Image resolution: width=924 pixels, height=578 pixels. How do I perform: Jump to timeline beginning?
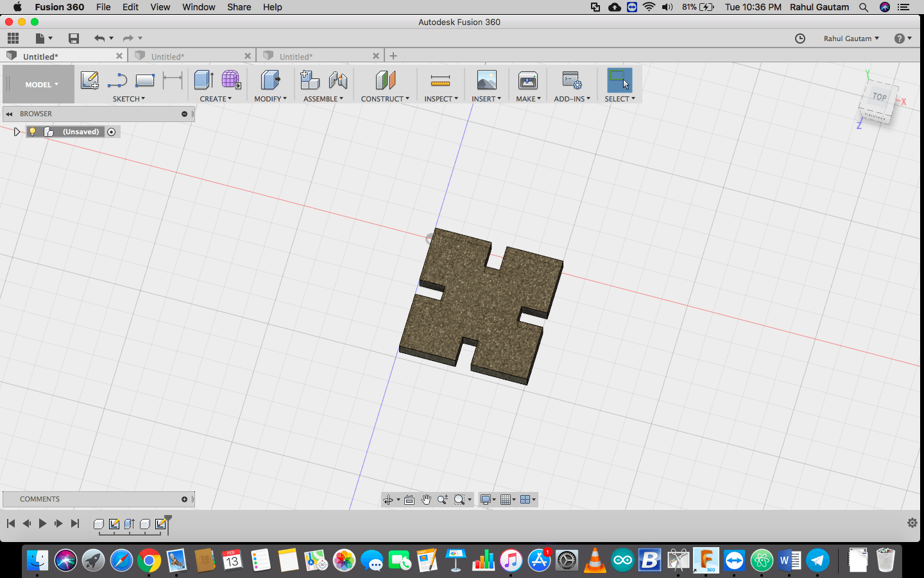tap(11, 523)
